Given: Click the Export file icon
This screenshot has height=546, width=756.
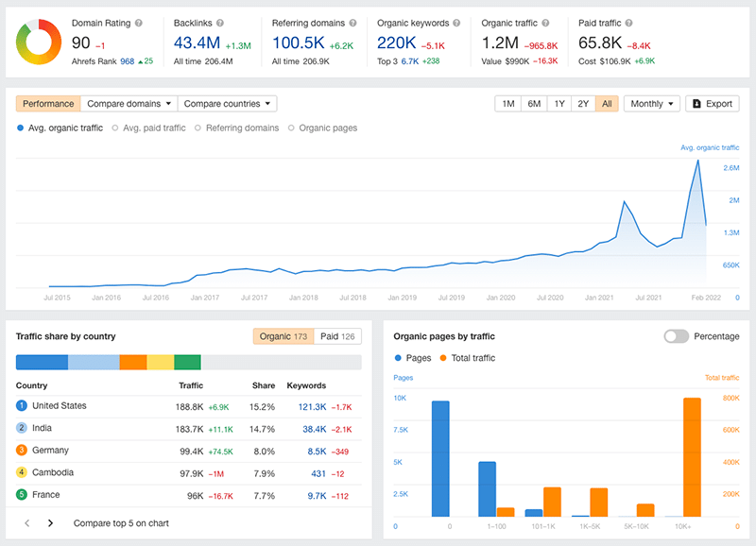Looking at the screenshot, I should 696,104.
